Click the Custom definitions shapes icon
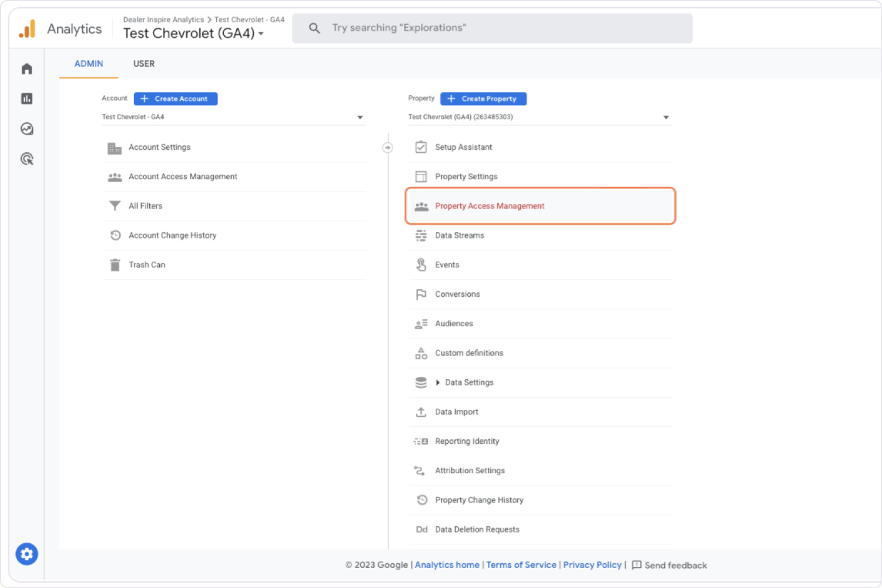Viewport: 882px width, 588px height. coord(421,353)
